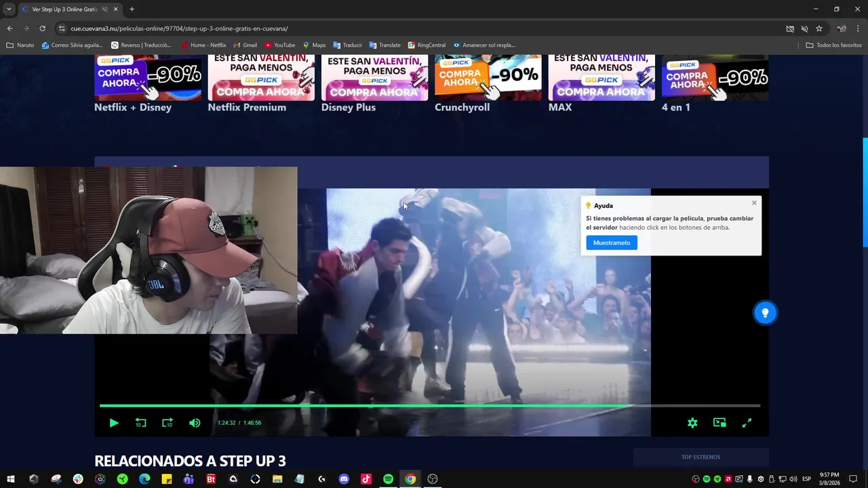868x488 pixels.
Task: Expand the Todos los favoritos folder
Action: click(x=834, y=45)
